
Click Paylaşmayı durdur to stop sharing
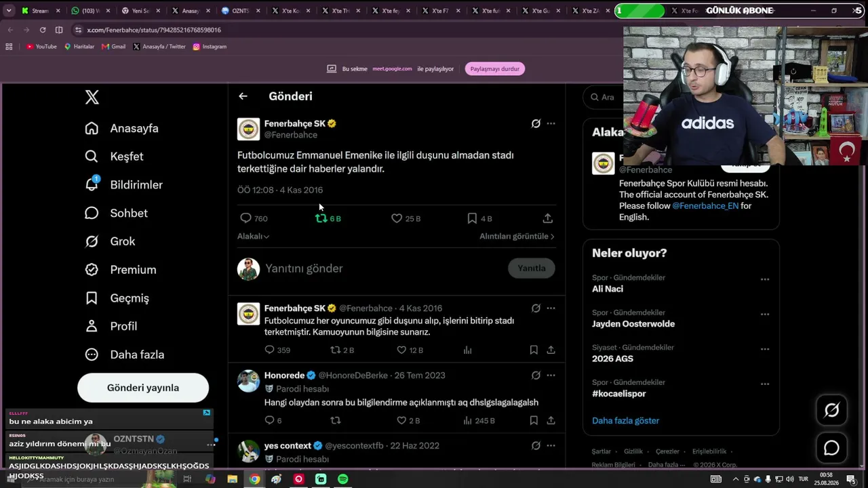point(495,68)
